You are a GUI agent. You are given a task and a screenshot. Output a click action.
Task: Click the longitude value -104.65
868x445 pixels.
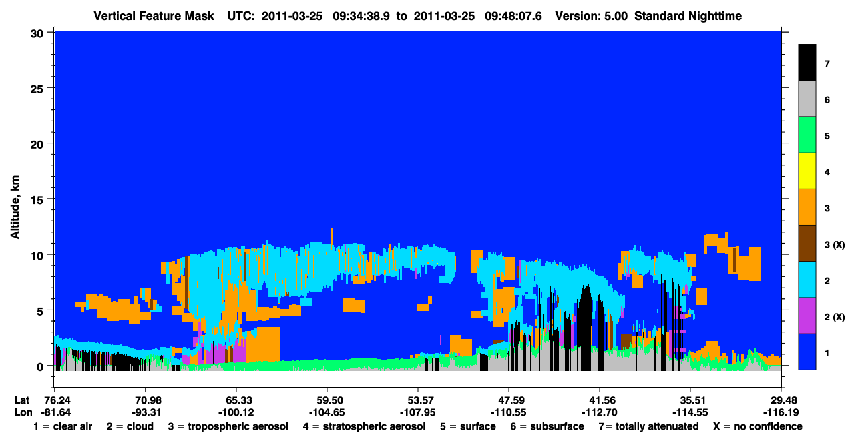pos(327,412)
